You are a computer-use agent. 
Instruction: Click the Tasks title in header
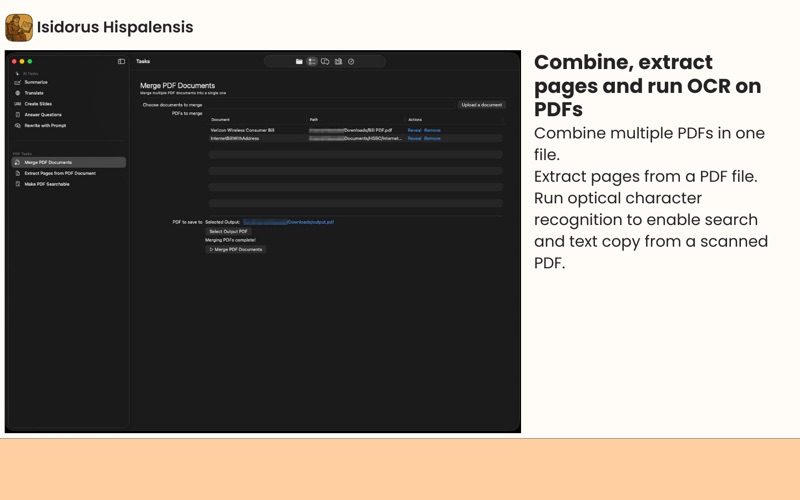pos(143,62)
